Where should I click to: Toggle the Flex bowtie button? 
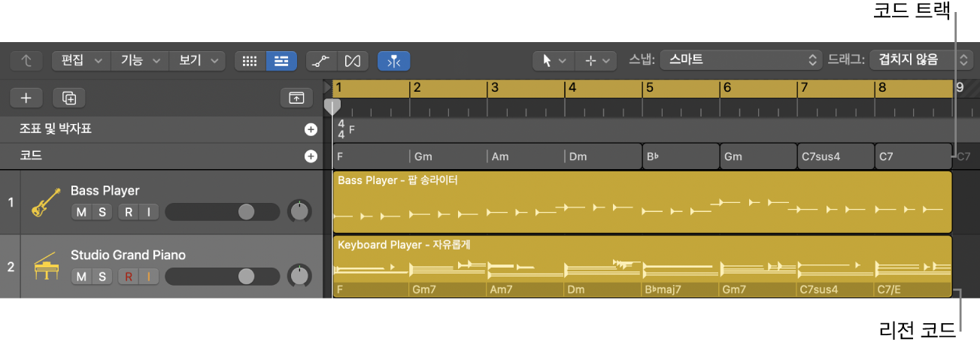[353, 61]
